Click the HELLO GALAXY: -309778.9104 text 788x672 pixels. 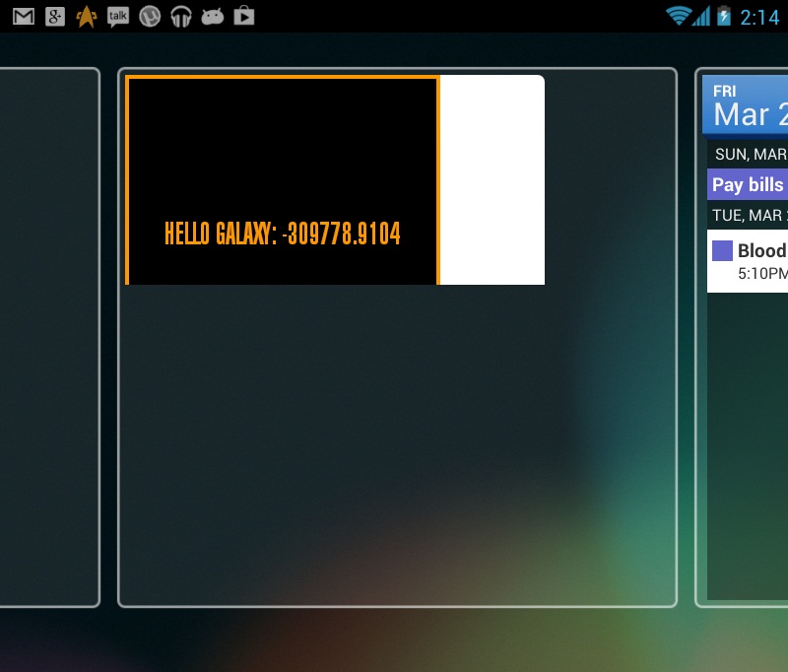coord(283,234)
